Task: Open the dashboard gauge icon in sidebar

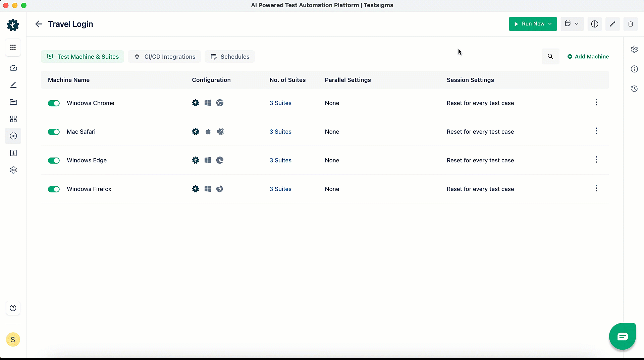Action: tap(13, 68)
